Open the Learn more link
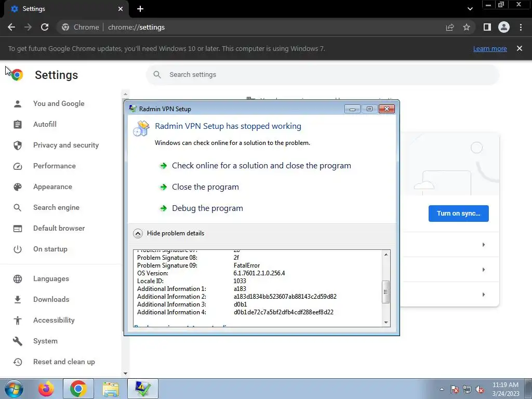This screenshot has height=399, width=532. pos(490,48)
